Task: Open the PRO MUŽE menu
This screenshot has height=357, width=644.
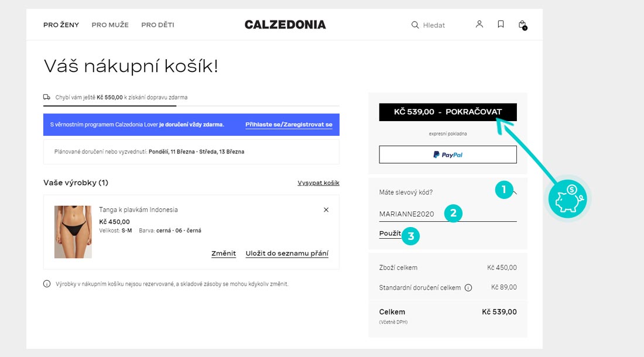Action: click(110, 25)
